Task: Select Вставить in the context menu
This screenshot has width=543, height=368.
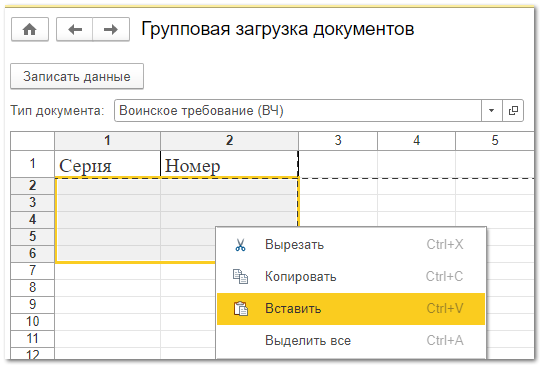Action: (x=350, y=308)
